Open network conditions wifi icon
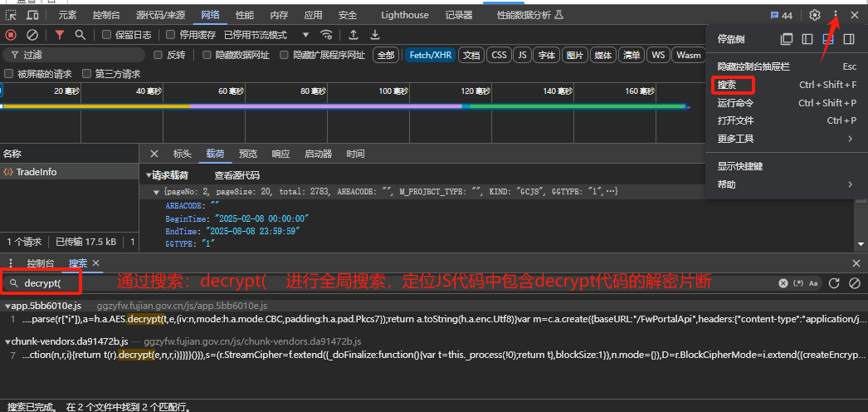868x412 pixels. click(327, 35)
